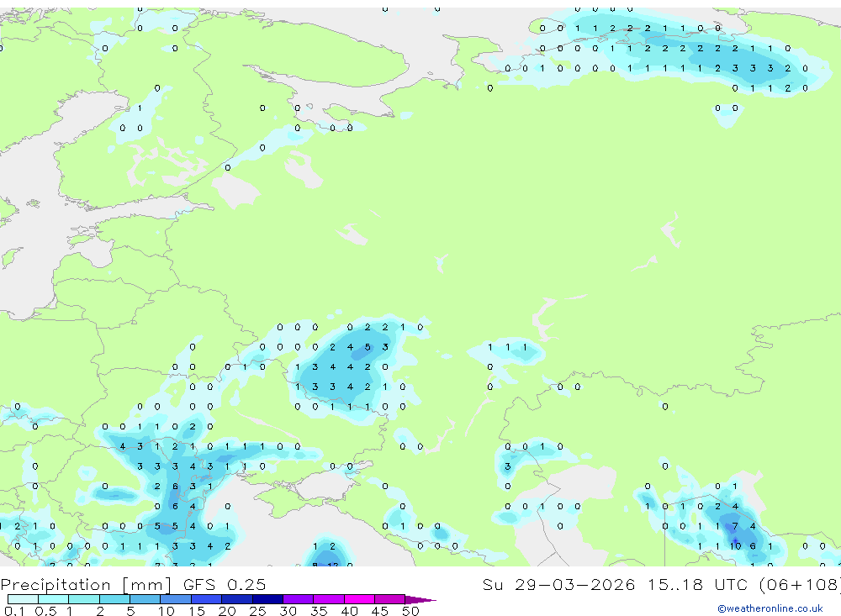This screenshot has height=616, width=841.
Task: Pick the 5–10 mm blue legend swatch
Action: (145, 599)
